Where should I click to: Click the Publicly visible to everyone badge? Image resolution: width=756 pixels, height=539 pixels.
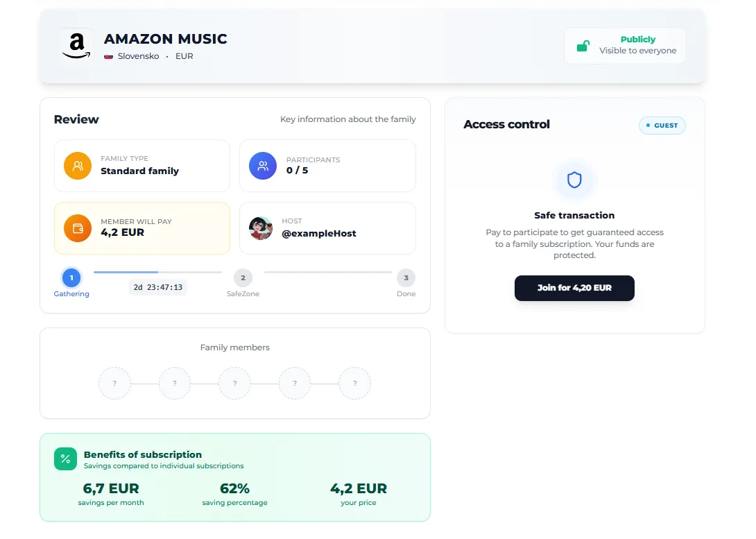(x=625, y=46)
